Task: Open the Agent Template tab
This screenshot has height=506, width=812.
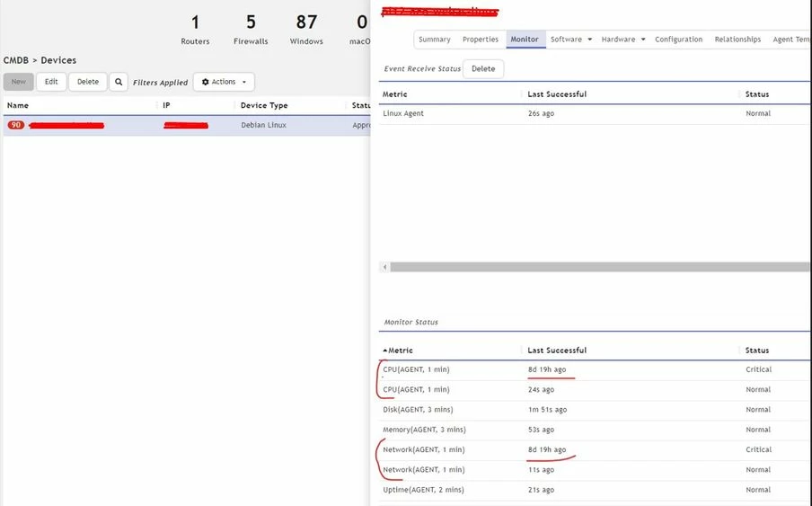Action: click(790, 40)
